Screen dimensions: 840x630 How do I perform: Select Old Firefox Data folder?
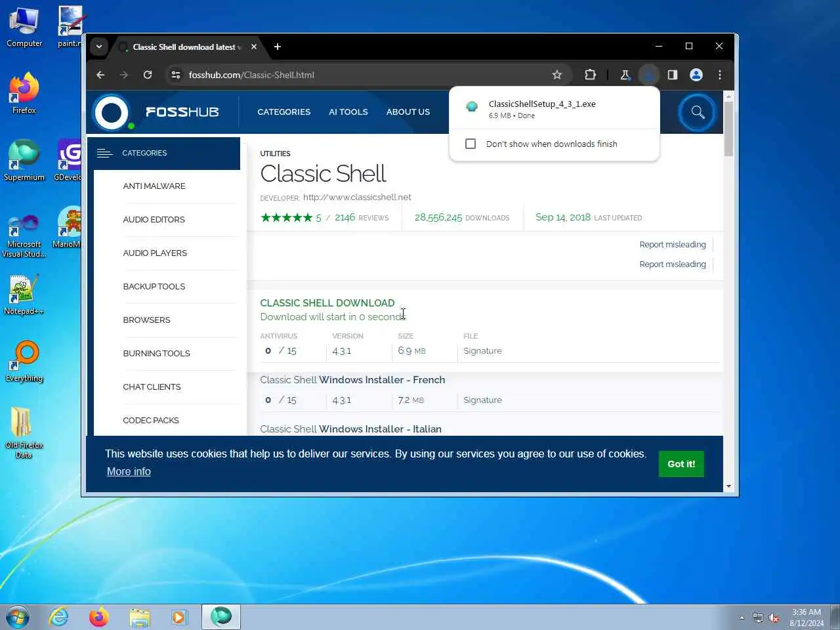tap(24, 432)
